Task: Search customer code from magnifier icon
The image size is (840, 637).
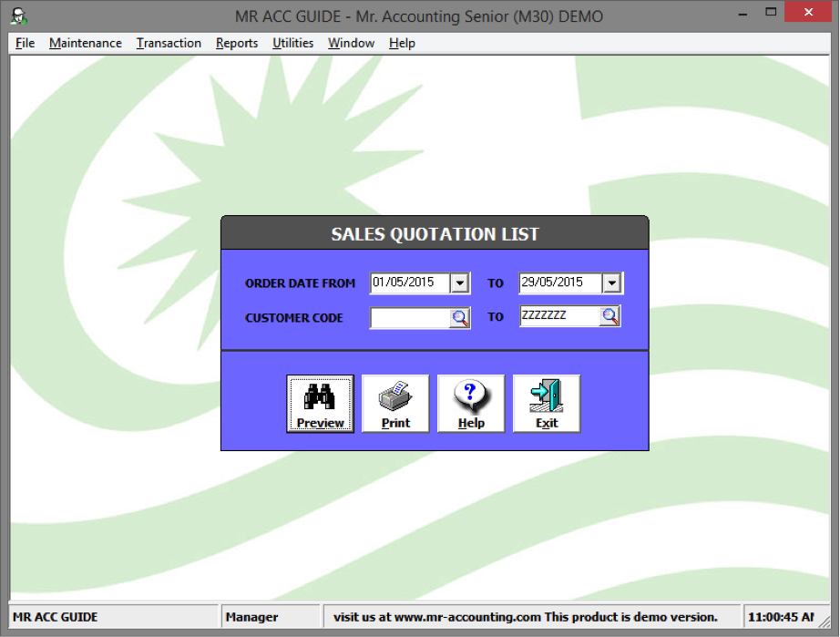Action: click(x=459, y=318)
